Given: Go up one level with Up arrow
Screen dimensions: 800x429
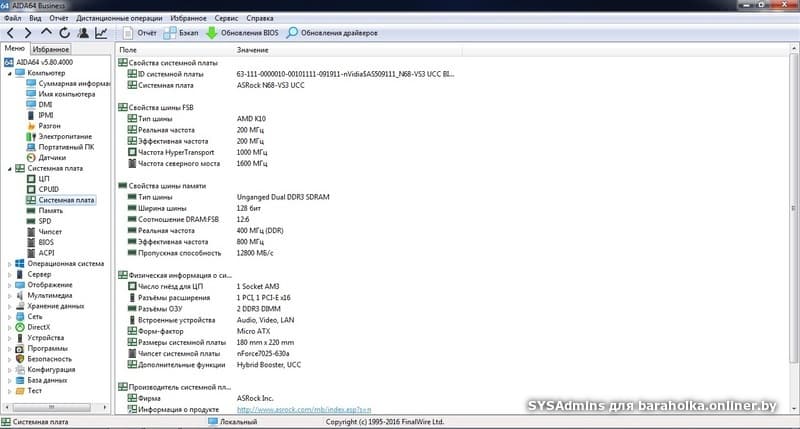Looking at the screenshot, I should tap(46, 33).
